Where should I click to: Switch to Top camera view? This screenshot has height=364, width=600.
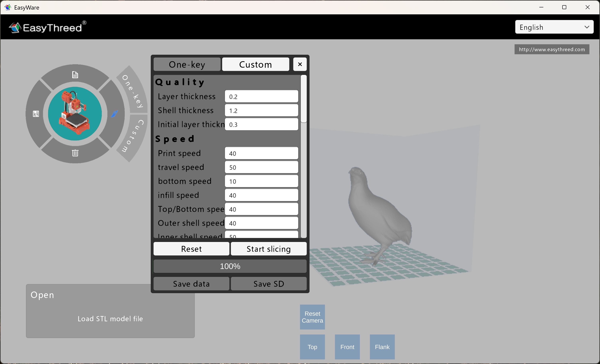(x=312, y=347)
